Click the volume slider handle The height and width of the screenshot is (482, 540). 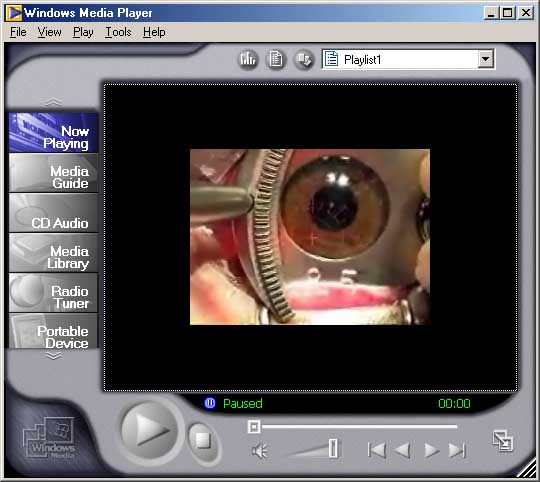pos(333,448)
